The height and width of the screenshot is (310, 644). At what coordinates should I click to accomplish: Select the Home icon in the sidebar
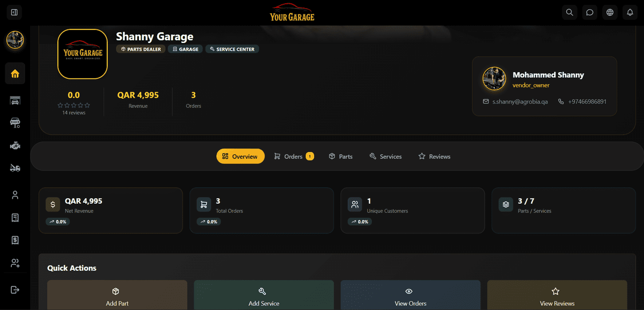[x=15, y=73]
